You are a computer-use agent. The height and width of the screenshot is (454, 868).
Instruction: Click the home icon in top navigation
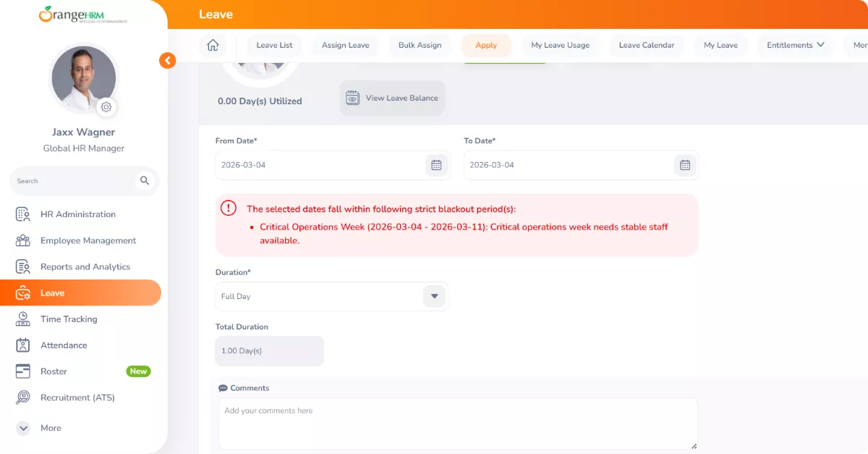click(x=213, y=45)
